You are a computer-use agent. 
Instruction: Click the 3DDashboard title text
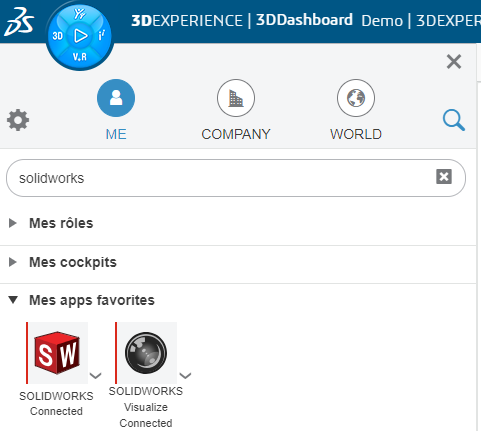[x=304, y=20]
